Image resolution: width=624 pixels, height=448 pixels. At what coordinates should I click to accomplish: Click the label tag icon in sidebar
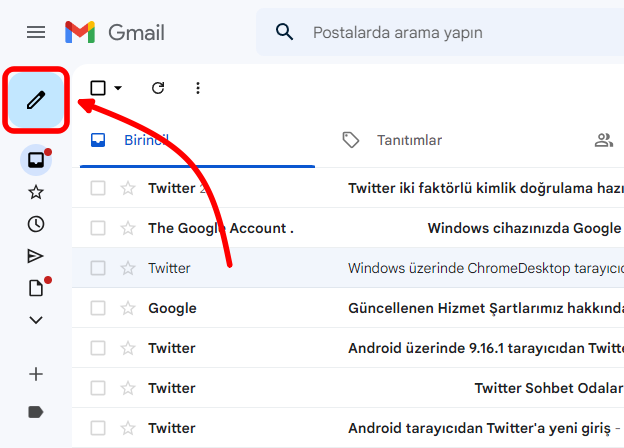coord(36,412)
